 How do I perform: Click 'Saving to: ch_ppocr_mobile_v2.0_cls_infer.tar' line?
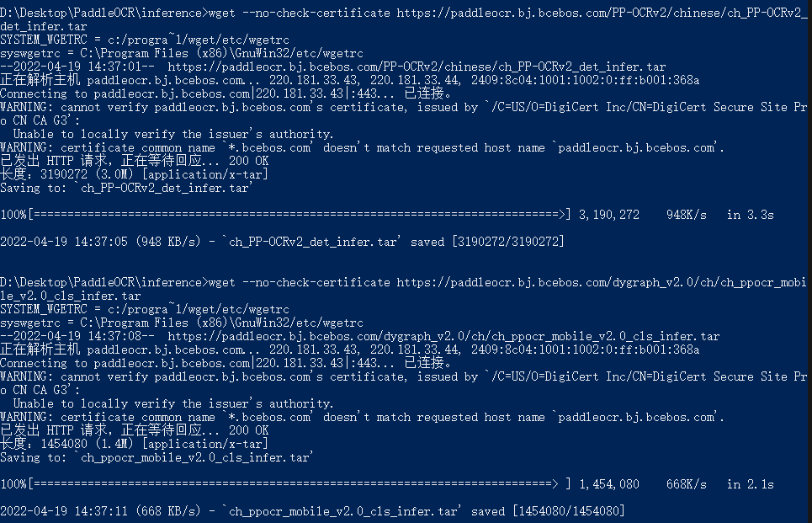tap(157, 457)
